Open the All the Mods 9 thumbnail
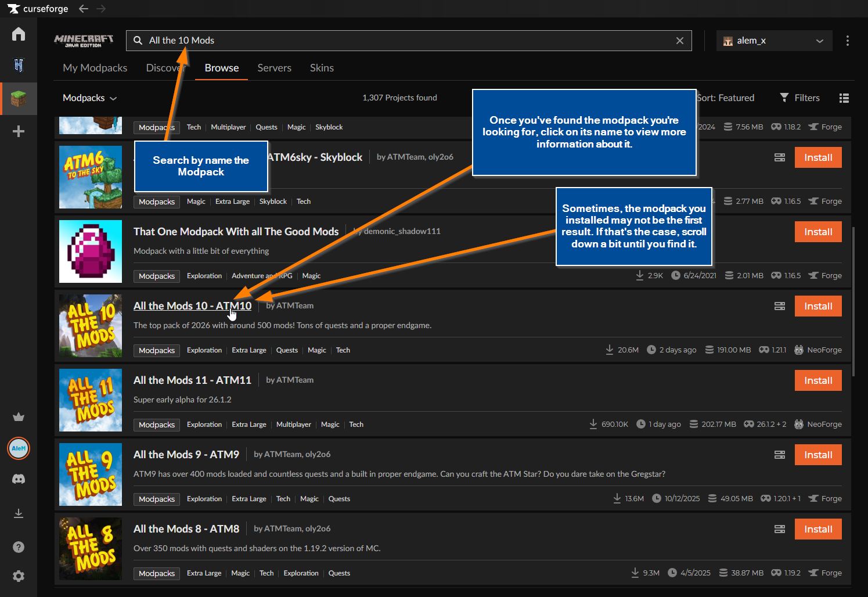868x597 pixels. coord(91,474)
